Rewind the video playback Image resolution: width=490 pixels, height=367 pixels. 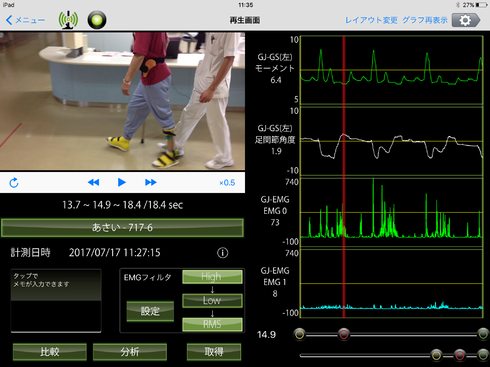(x=93, y=182)
